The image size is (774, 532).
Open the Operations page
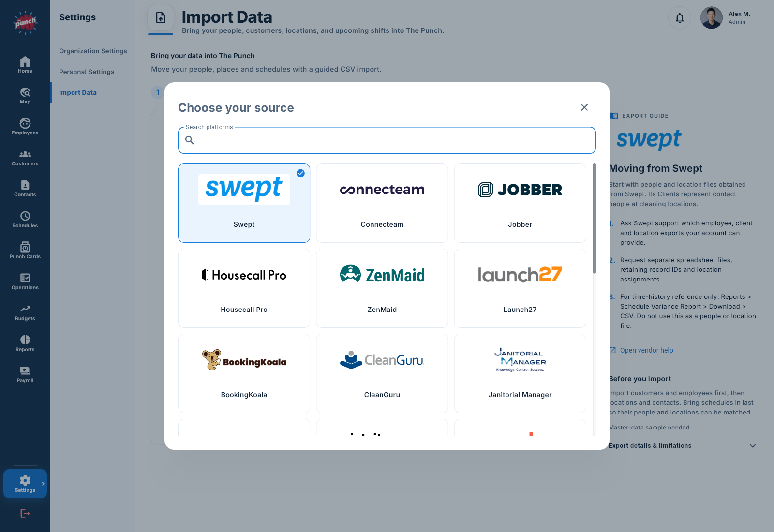tap(25, 281)
